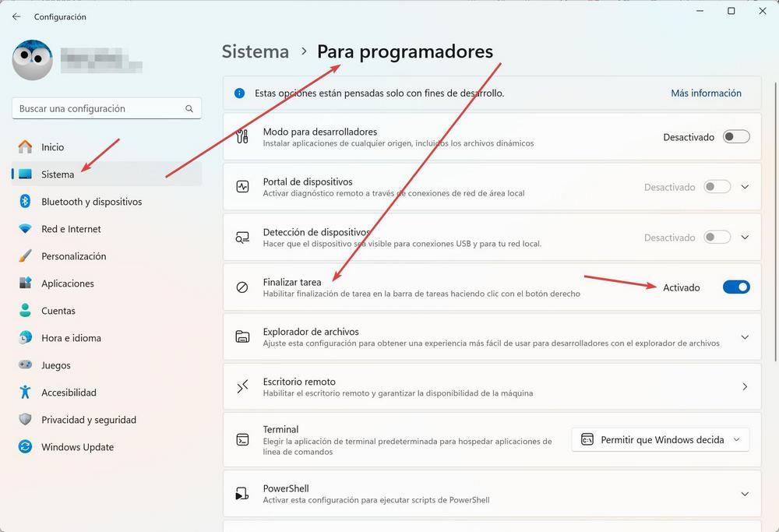Click the Inicio house icon
The height and width of the screenshot is (532, 779).
pyautogui.click(x=25, y=147)
